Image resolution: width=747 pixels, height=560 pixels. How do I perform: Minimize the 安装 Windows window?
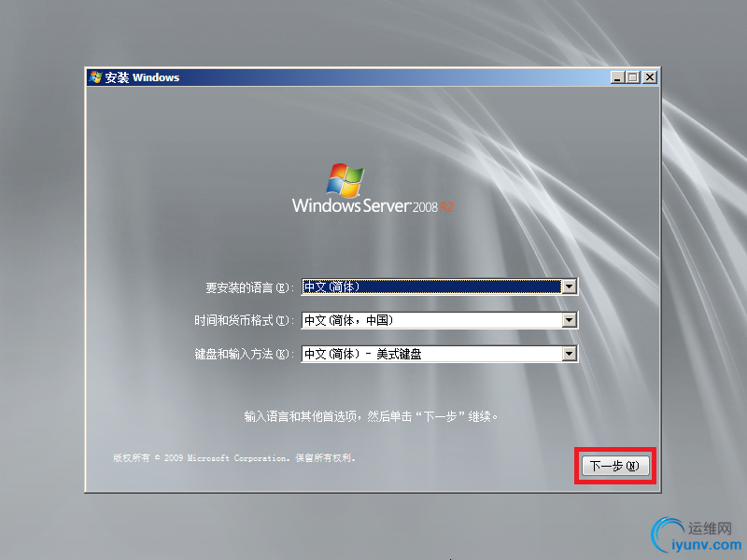617,77
